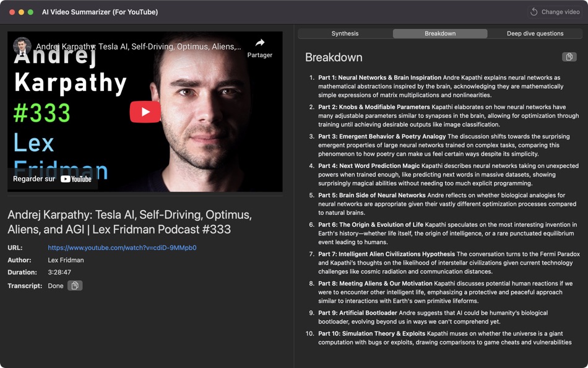Click Part 8: Meeting Aliens & Our Motivation
Image resolution: width=588 pixels, height=368 pixels.
pyautogui.click(x=375, y=284)
